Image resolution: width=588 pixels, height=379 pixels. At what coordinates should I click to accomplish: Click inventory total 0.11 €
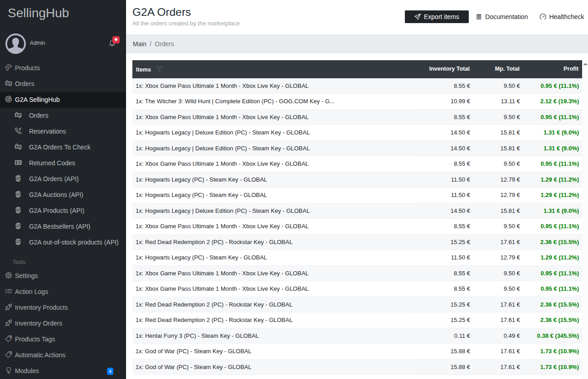coord(462,336)
